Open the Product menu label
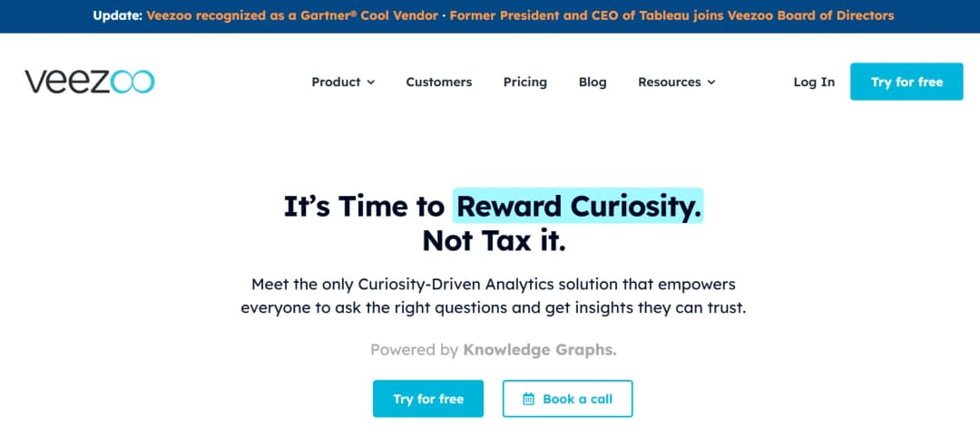Screen dimensions: 980x446 tap(336, 82)
